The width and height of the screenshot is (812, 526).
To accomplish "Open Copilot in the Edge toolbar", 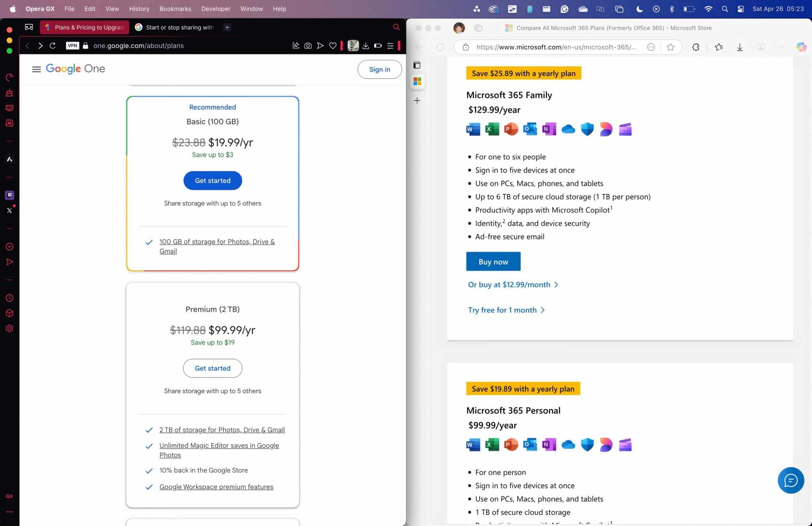I will pyautogui.click(x=801, y=47).
